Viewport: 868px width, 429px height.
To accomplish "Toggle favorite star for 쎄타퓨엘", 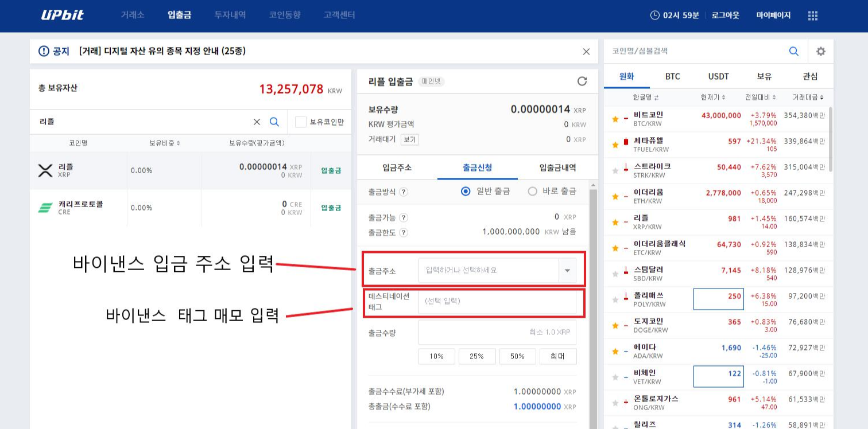I will [x=615, y=145].
